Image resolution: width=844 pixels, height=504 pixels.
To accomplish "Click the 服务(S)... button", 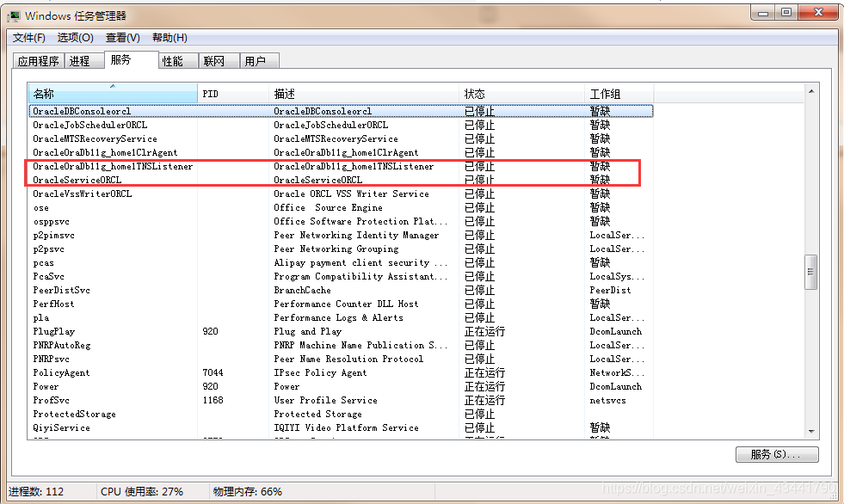I will 777,454.
